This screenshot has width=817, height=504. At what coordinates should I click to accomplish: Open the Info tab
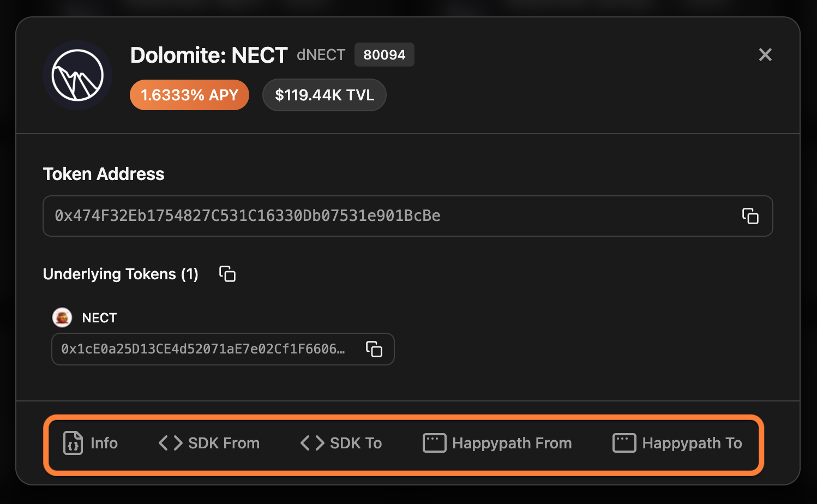pos(104,443)
